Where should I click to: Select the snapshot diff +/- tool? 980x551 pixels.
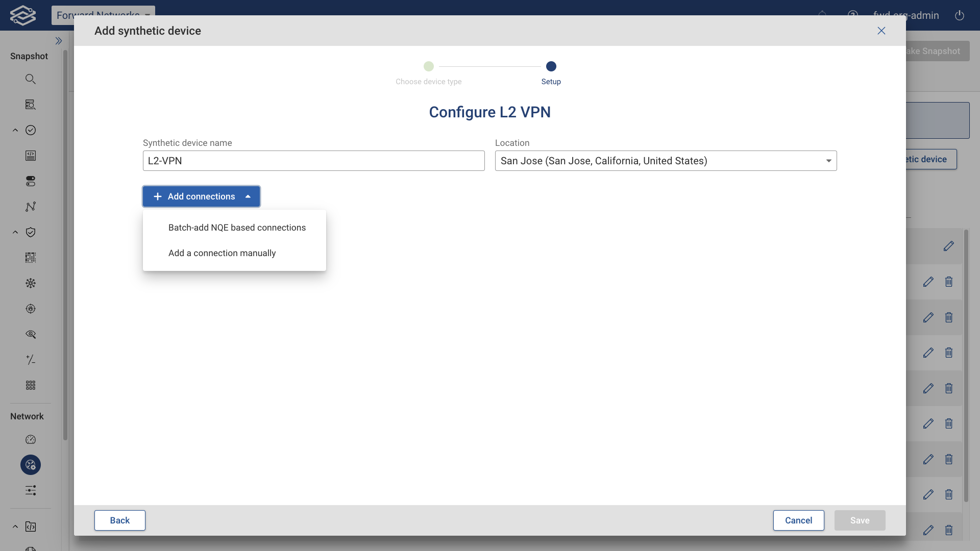tap(31, 360)
